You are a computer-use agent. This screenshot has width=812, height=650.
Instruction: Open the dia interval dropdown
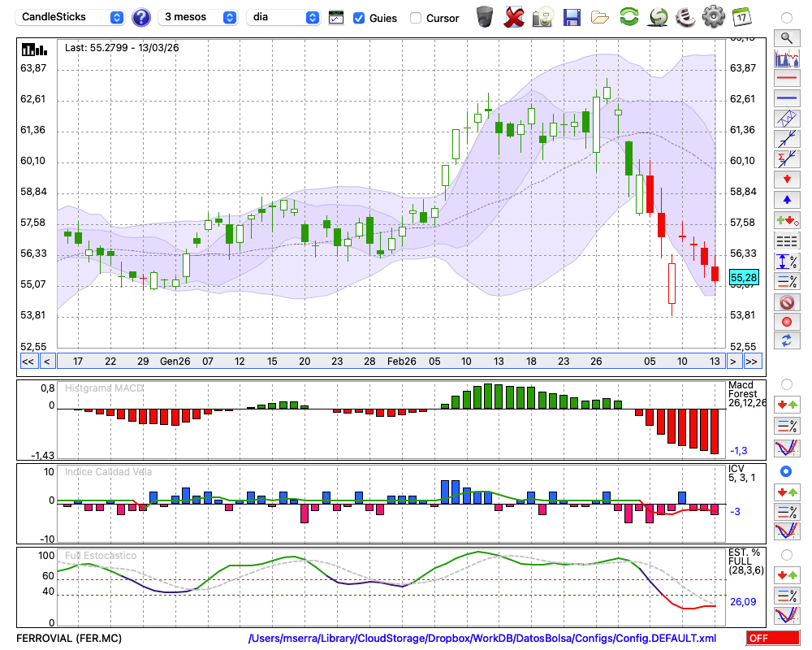pyautogui.click(x=283, y=17)
